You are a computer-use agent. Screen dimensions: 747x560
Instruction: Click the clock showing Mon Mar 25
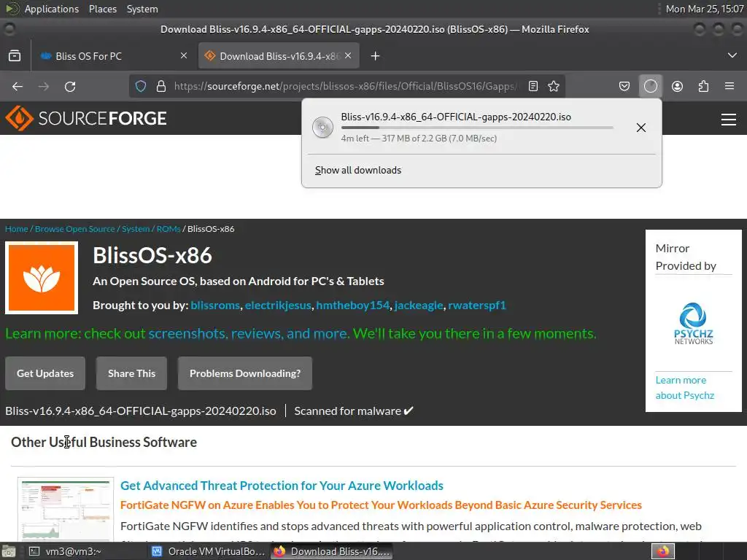click(705, 9)
